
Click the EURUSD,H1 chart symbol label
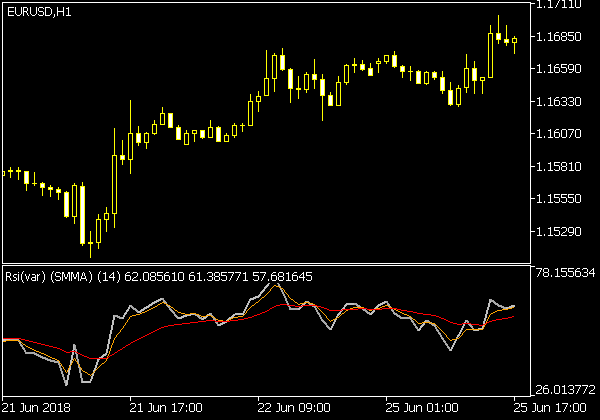click(x=39, y=12)
